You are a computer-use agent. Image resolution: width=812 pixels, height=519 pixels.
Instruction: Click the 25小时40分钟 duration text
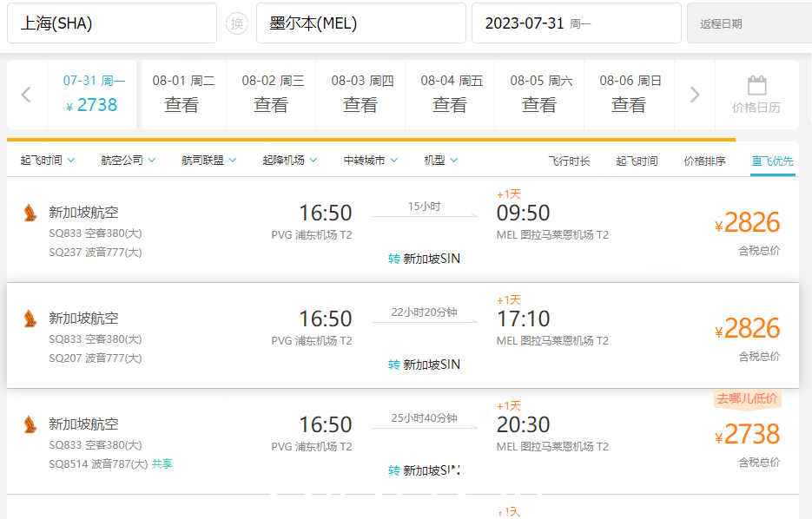coord(424,418)
